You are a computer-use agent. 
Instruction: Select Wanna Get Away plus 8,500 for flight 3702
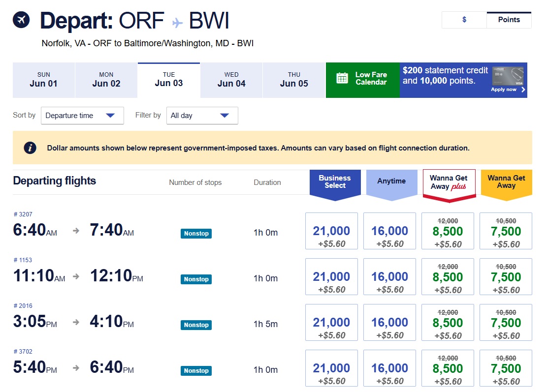tap(448, 368)
